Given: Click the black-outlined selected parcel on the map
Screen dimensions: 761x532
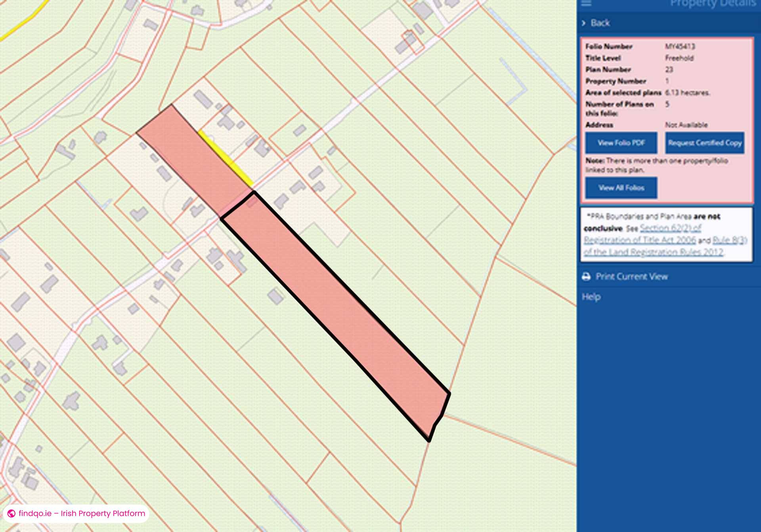Looking at the screenshot, I should point(337,313).
